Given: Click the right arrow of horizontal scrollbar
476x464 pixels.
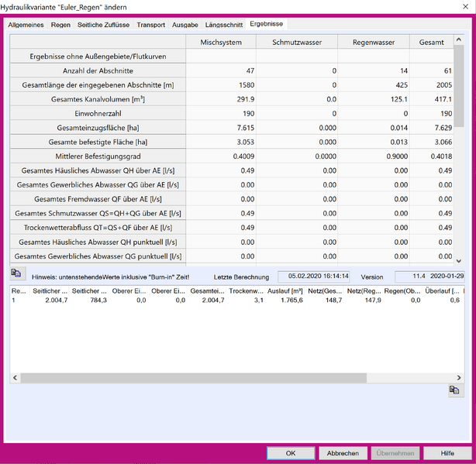Looking at the screenshot, I should click(459, 377).
